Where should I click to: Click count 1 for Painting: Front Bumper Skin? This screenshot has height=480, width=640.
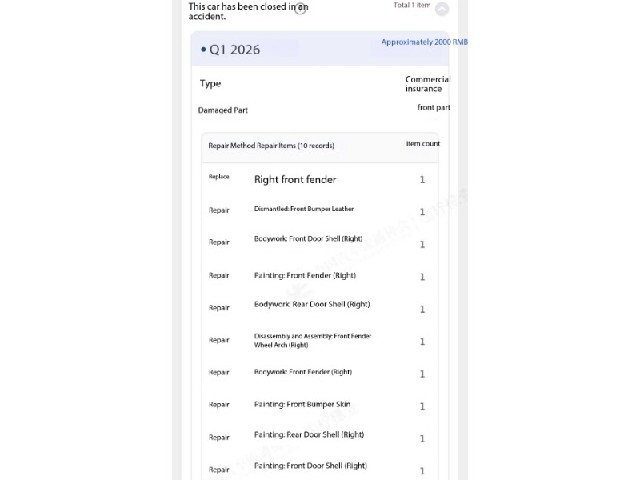422,406
